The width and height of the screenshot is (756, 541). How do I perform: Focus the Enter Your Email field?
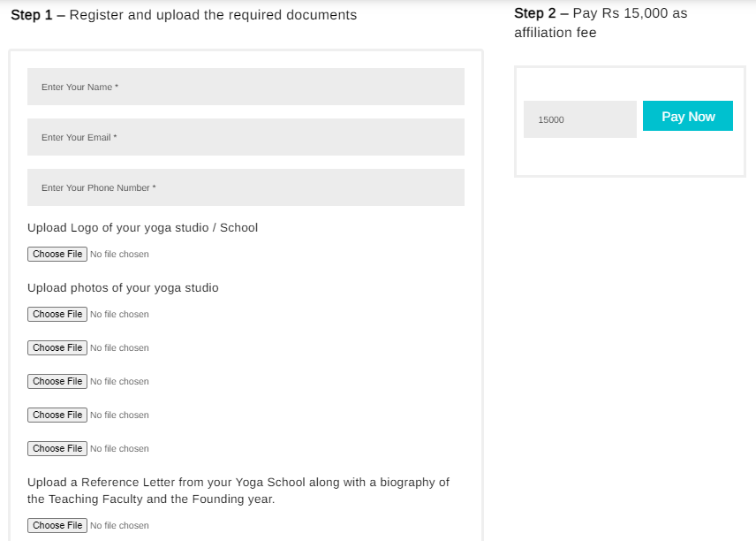tap(246, 137)
